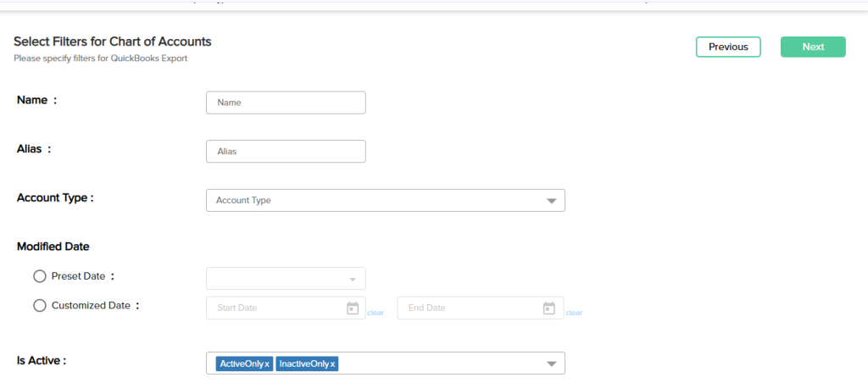This screenshot has height=383, width=868.
Task: Open the Account Type dropdown
Action: coord(386,200)
